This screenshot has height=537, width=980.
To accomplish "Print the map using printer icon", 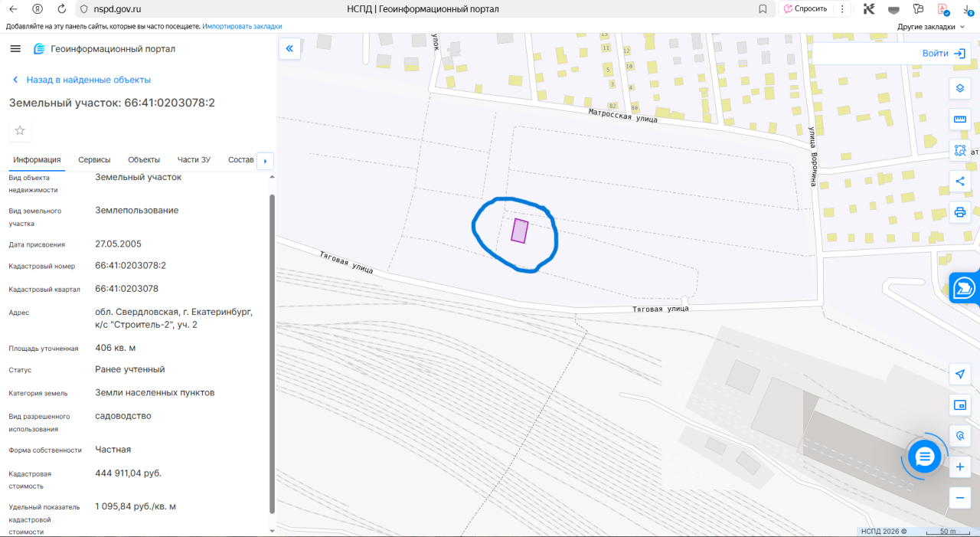I will click(959, 212).
